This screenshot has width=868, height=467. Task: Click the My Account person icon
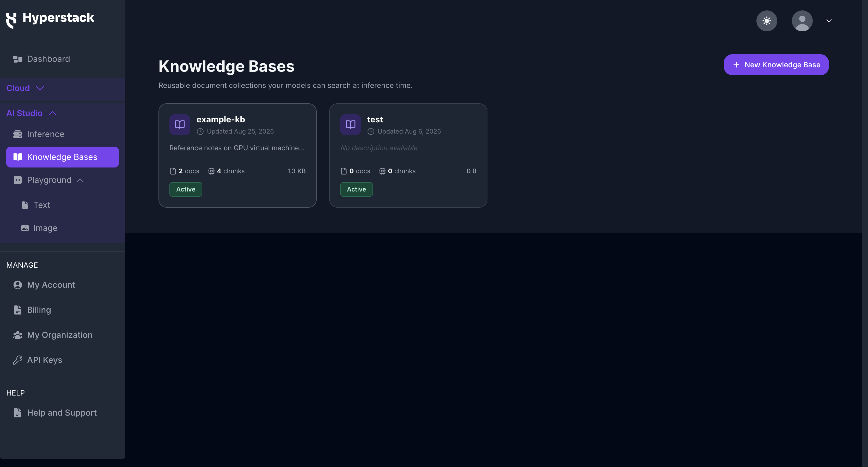(17, 285)
